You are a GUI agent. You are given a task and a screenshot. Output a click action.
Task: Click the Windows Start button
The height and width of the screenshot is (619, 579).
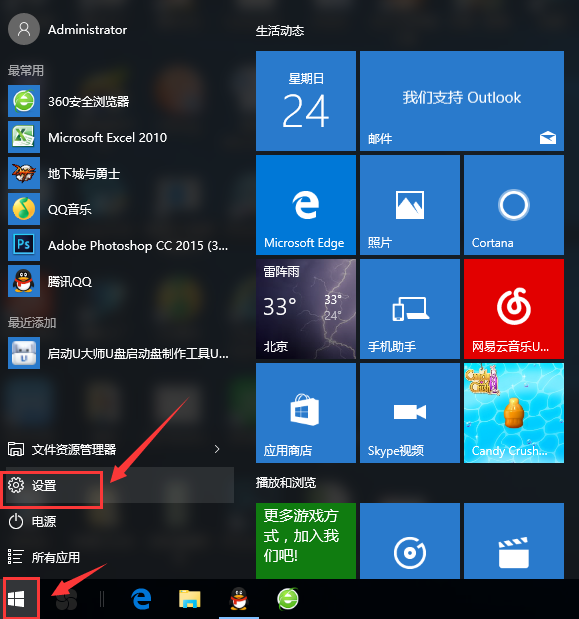[16, 599]
